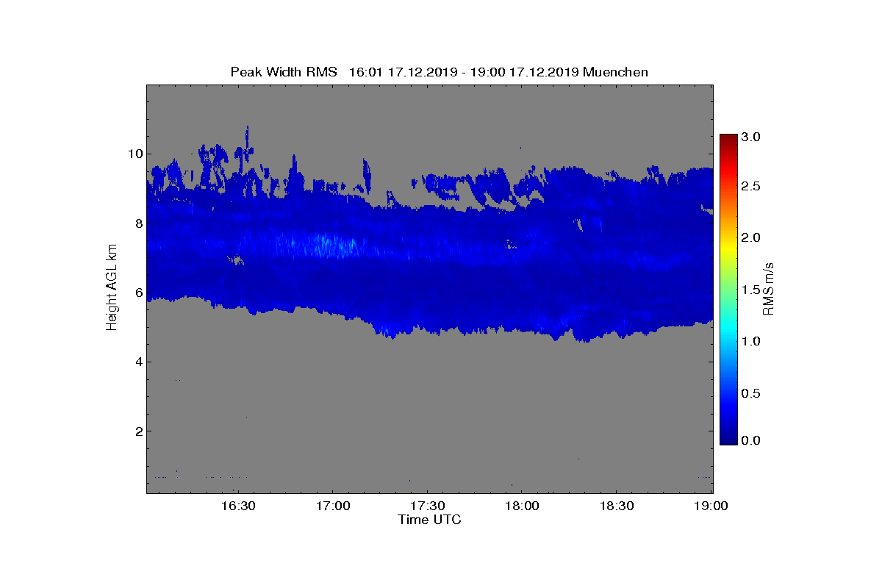Click the dark blue bottom of the colorbar
Screen dimensions: 882x588
[x=728, y=439]
